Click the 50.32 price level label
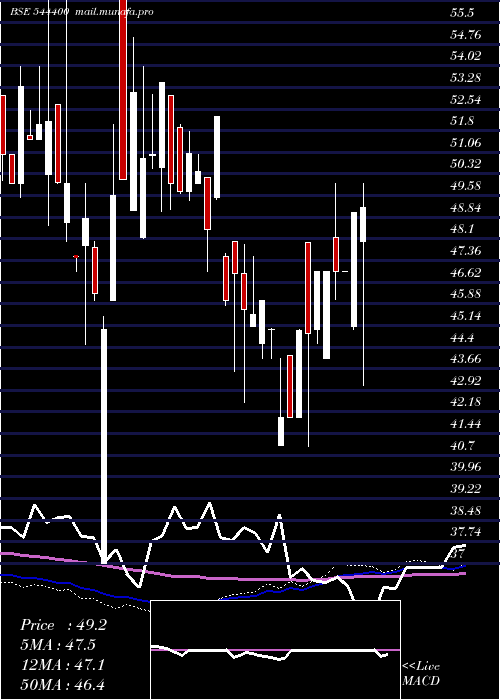 466,164
